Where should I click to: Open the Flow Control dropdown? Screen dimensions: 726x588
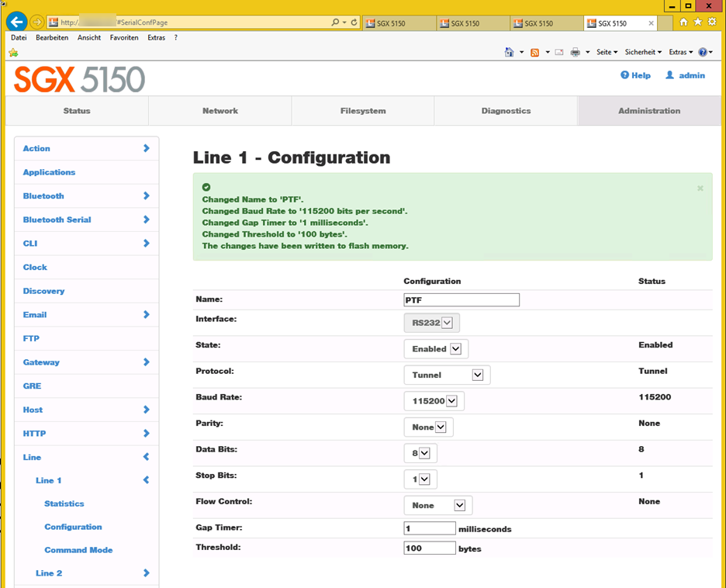(438, 505)
